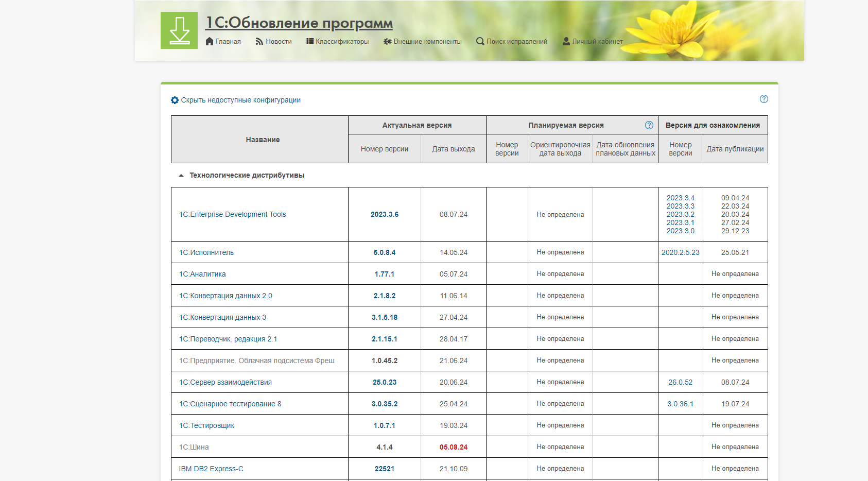This screenshot has height=481, width=868.
Task: Click the Дата публикации column header
Action: point(735,149)
